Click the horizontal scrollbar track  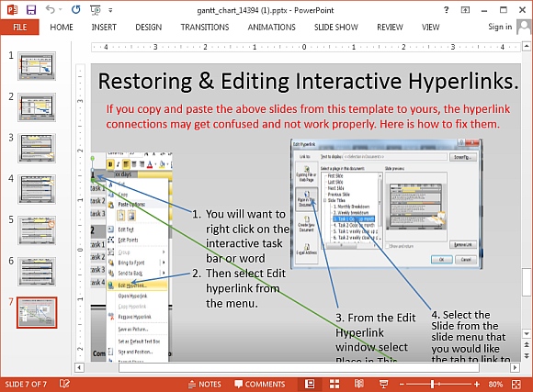click(x=299, y=367)
